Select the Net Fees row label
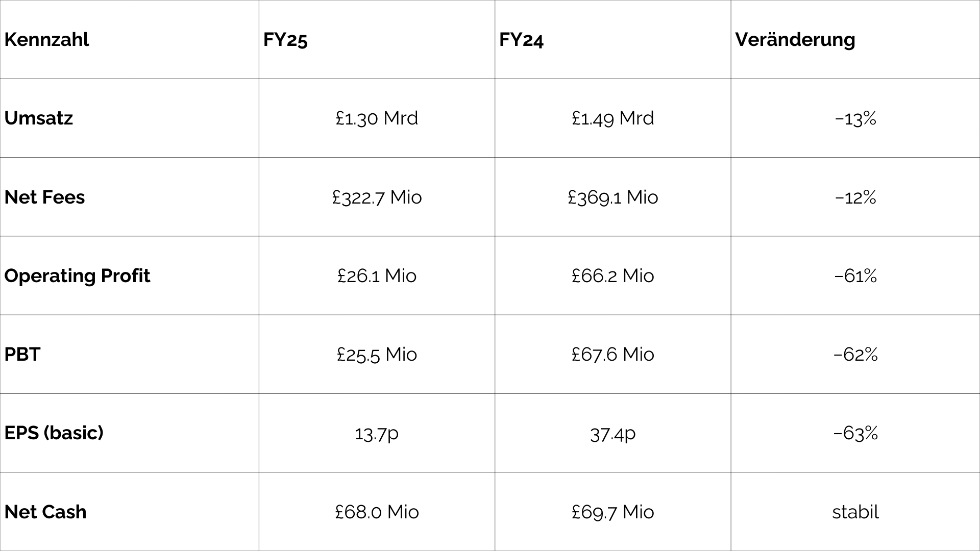 click(x=129, y=196)
